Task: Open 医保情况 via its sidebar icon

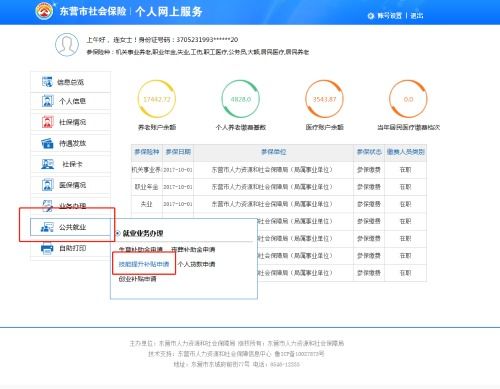Action: (47, 185)
